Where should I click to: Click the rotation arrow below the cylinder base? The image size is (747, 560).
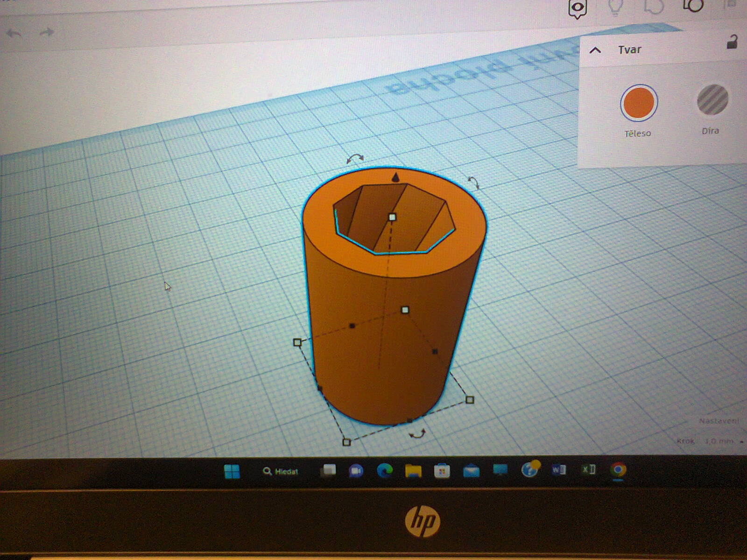(417, 434)
